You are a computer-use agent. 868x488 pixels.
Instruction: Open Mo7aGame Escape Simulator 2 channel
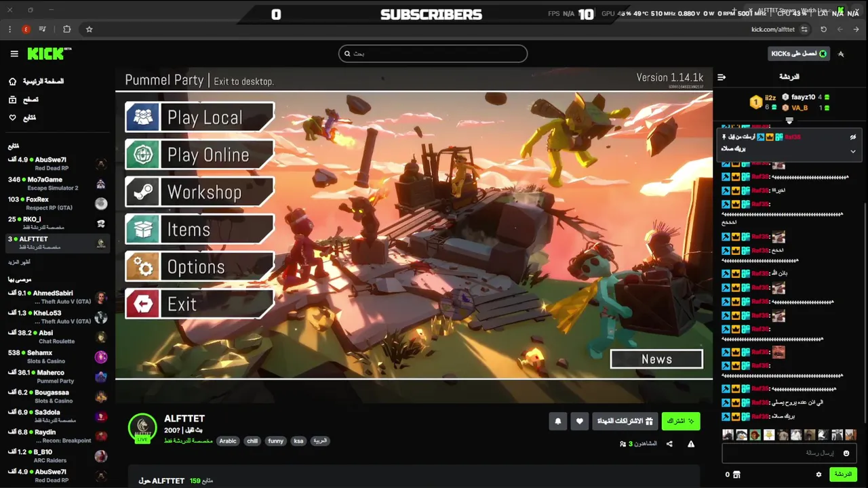58,184
